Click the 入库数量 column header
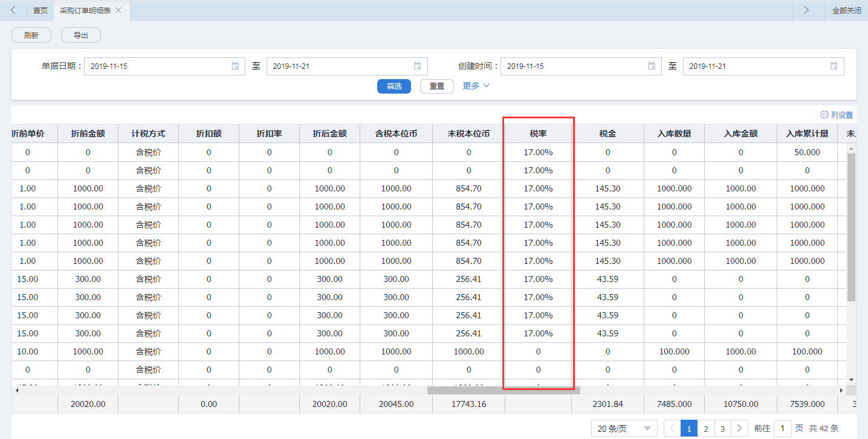Viewport: 868px width, 439px height. pyautogui.click(x=675, y=133)
